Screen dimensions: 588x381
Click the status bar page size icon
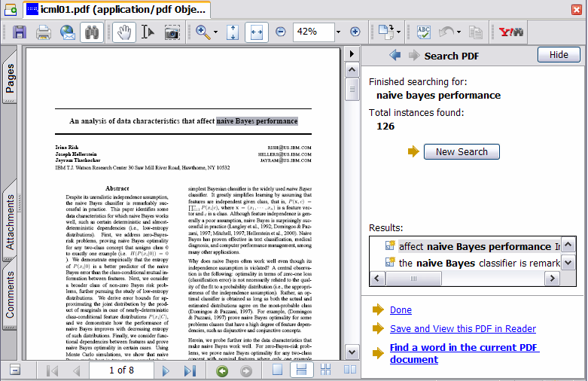14,370
